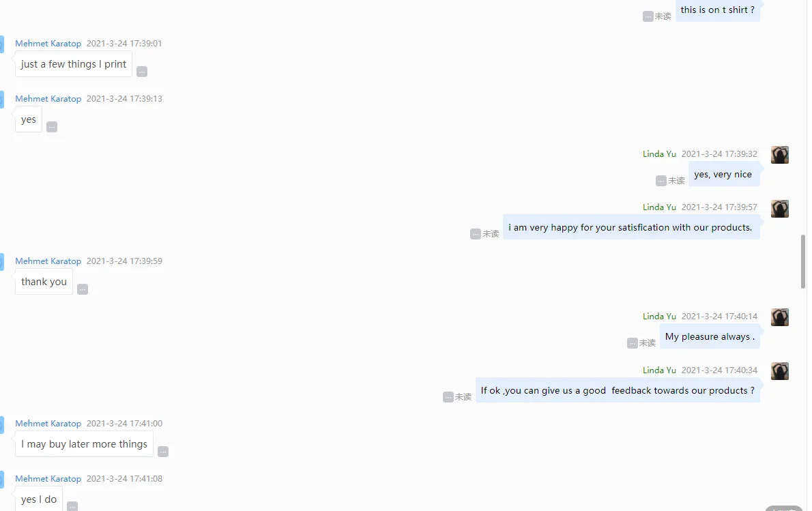Open options icon near 'this is on t shirt ?'
The image size is (812, 511).
pos(648,16)
